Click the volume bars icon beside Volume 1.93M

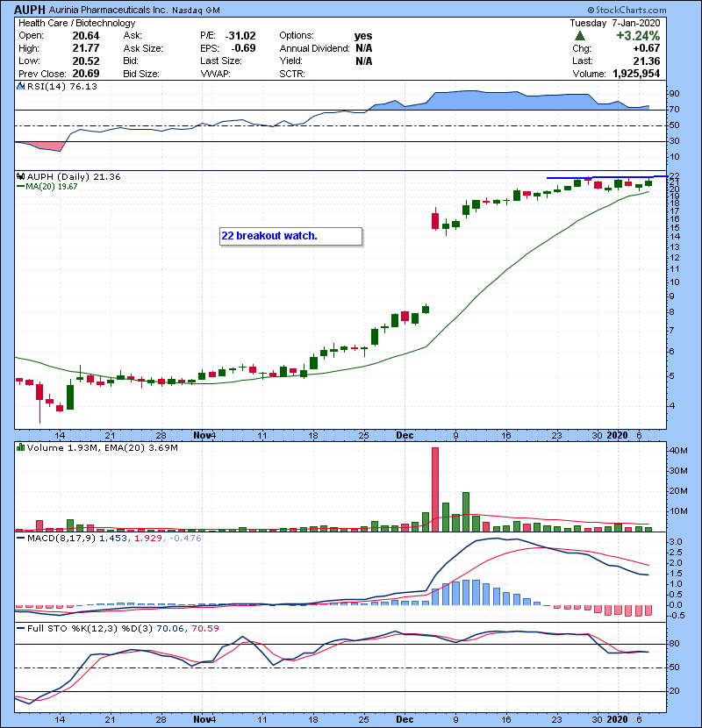[20, 447]
